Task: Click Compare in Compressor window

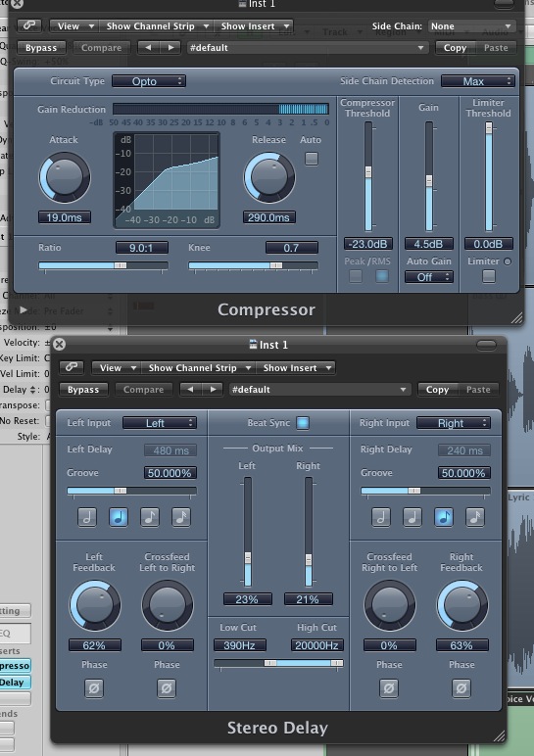Action: [101, 48]
